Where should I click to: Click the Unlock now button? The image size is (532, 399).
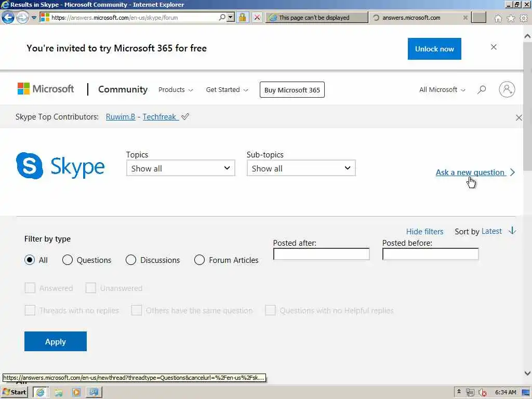[434, 49]
